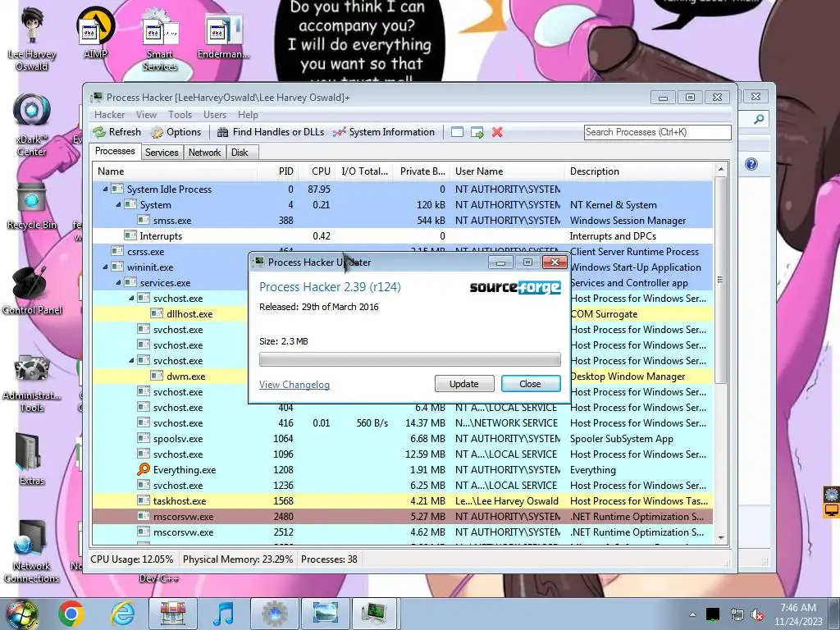Collapse svchost.exe above dwm.exe

pos(131,361)
